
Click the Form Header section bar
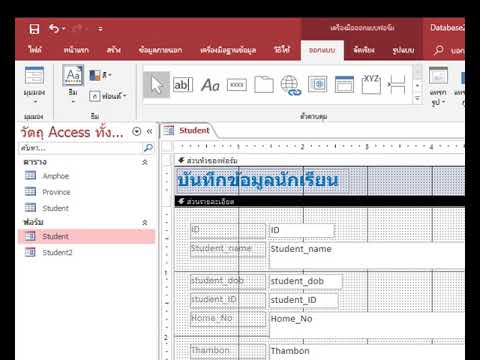tap(319, 160)
